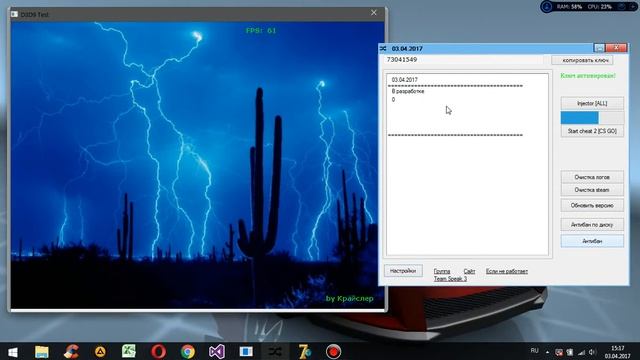Click Start cheat 2 [CS GO] button
This screenshot has width=640, height=360.
[592, 131]
